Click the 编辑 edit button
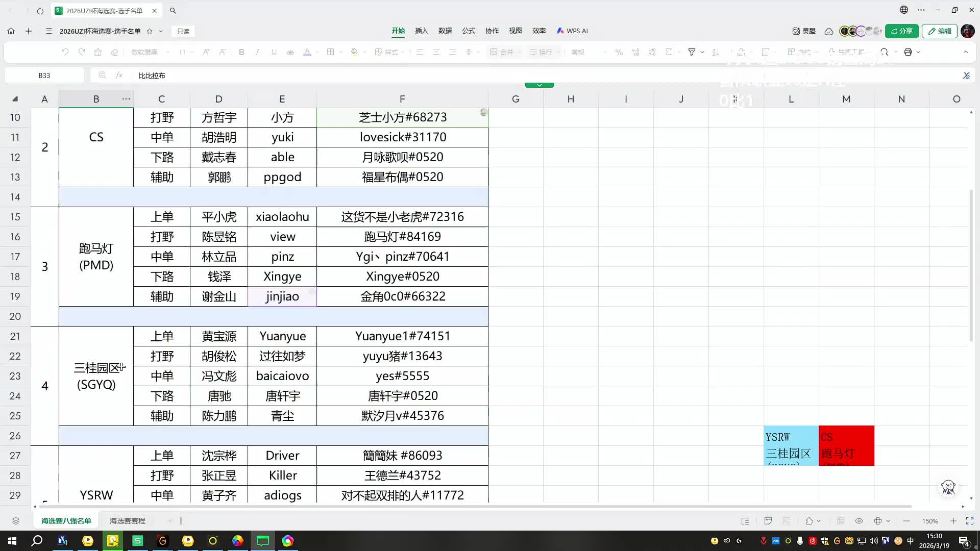 [939, 31]
